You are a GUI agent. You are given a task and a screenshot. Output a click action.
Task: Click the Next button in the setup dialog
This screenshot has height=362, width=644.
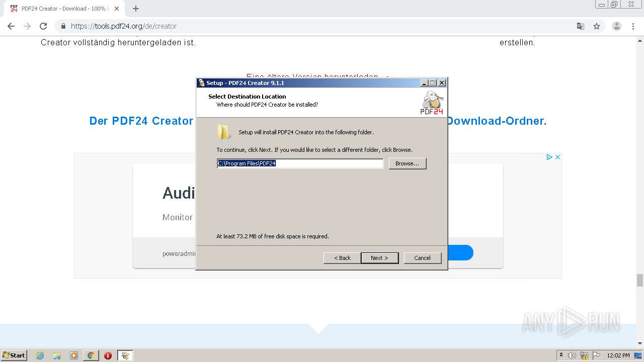379,258
